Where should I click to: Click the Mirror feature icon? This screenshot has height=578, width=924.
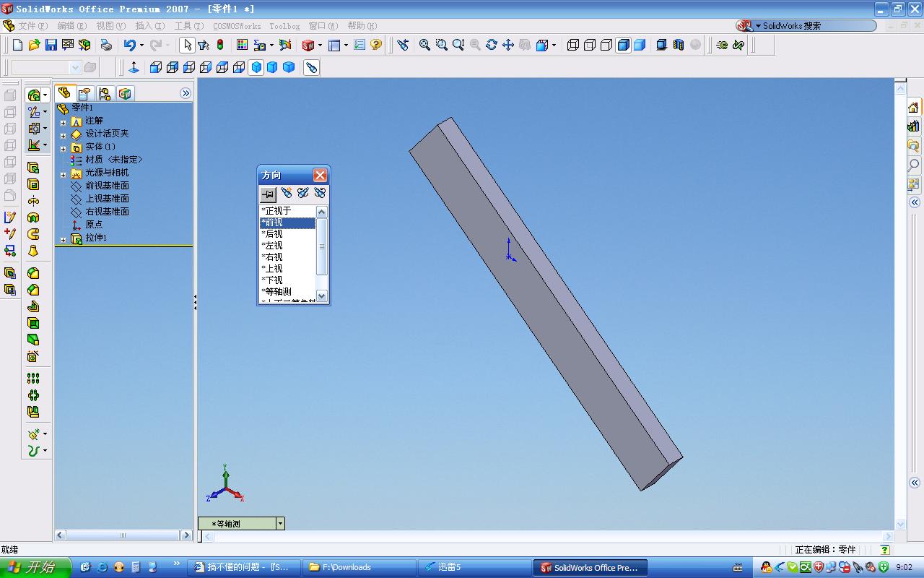point(33,411)
